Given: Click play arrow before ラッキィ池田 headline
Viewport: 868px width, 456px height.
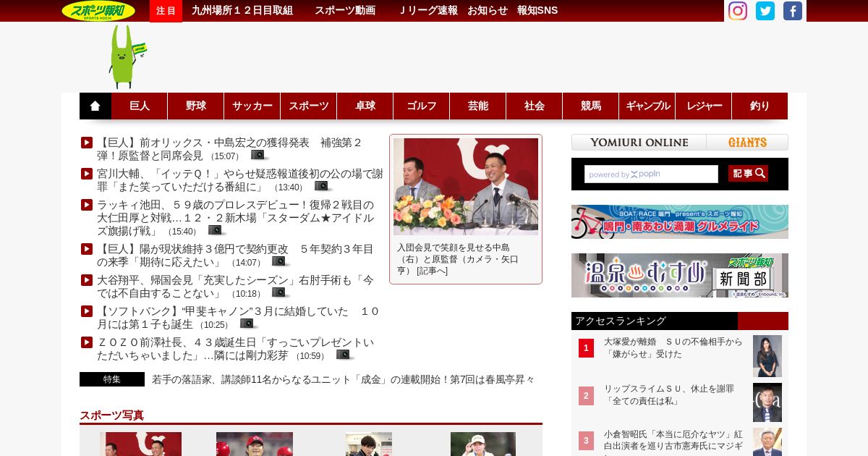Looking at the screenshot, I should tap(87, 205).
